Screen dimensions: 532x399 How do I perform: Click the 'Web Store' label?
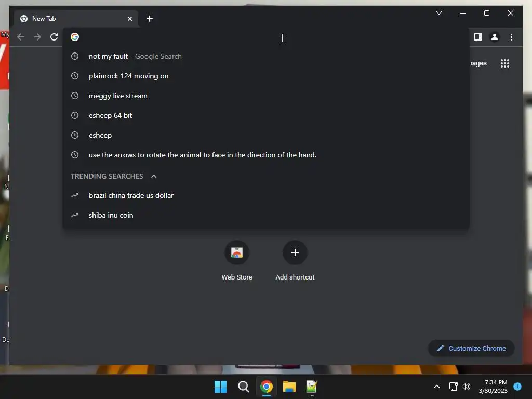[237, 277]
